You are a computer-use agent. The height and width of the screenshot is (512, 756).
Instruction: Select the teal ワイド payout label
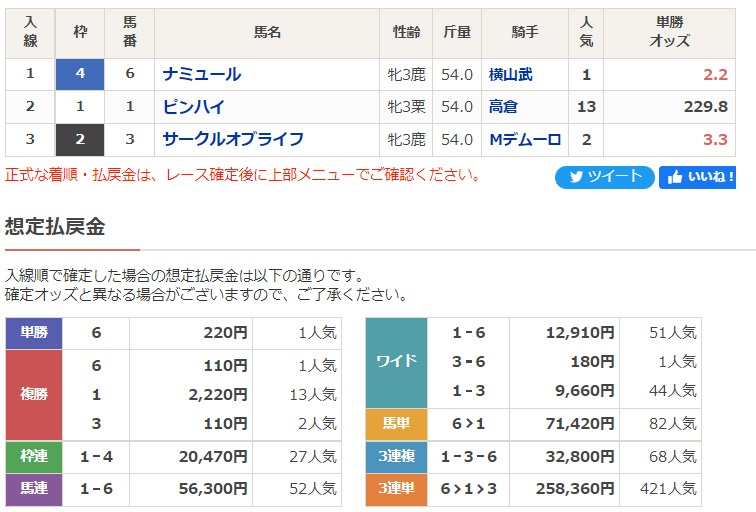pos(396,362)
